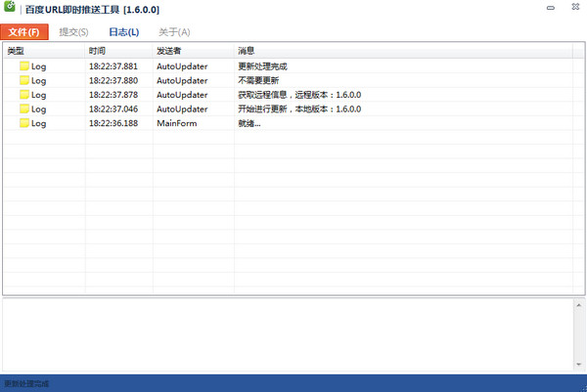Click the message 更新处理完成 in the list
This screenshot has width=587, height=392.
point(262,66)
